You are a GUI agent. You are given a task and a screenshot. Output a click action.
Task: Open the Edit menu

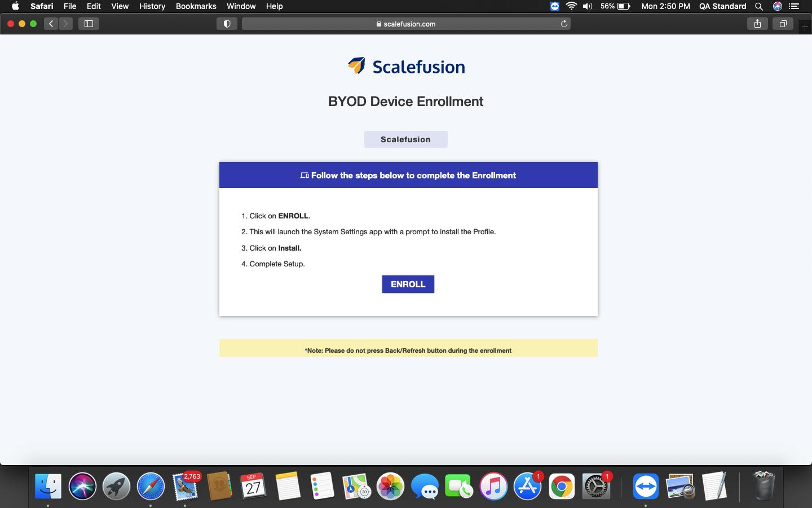(94, 6)
